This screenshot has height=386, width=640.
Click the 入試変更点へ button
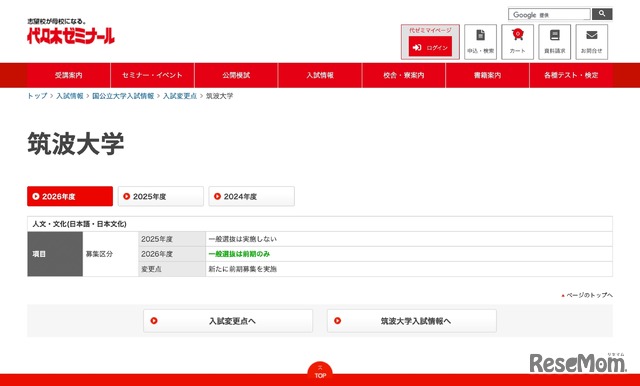228,321
